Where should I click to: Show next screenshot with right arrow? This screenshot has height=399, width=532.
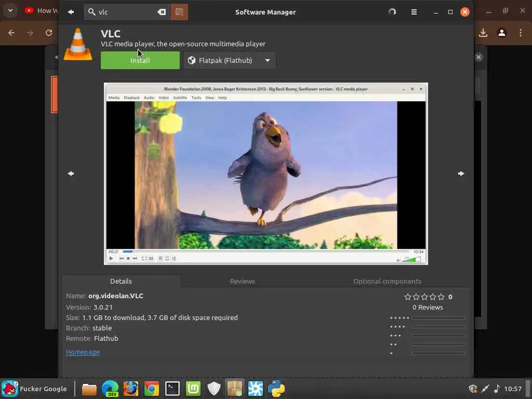click(x=461, y=174)
